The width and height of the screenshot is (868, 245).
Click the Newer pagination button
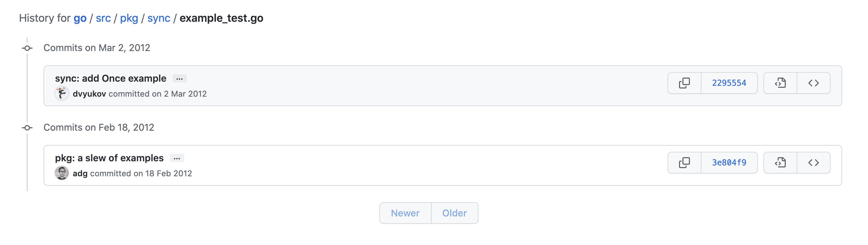tap(405, 213)
